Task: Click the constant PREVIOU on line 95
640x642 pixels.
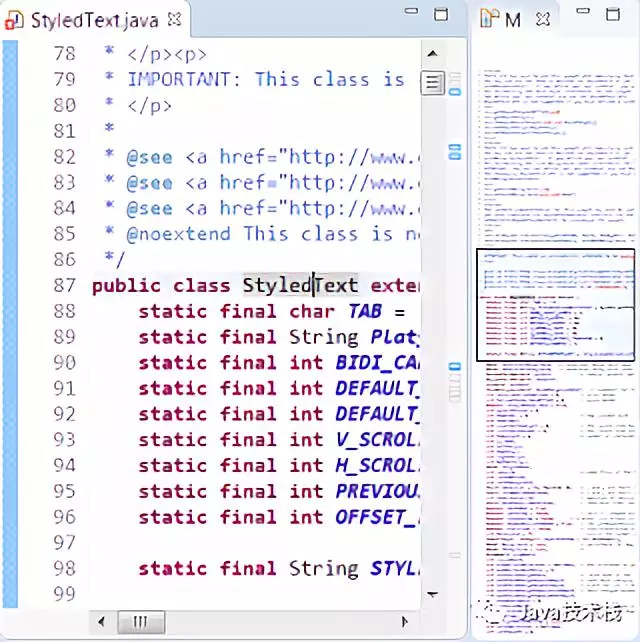Action: 378,491
